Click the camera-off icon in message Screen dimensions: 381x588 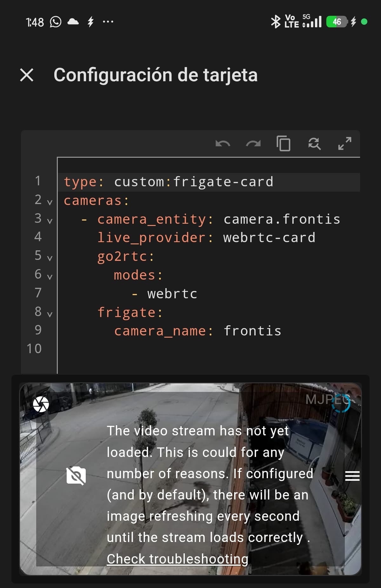tap(76, 476)
